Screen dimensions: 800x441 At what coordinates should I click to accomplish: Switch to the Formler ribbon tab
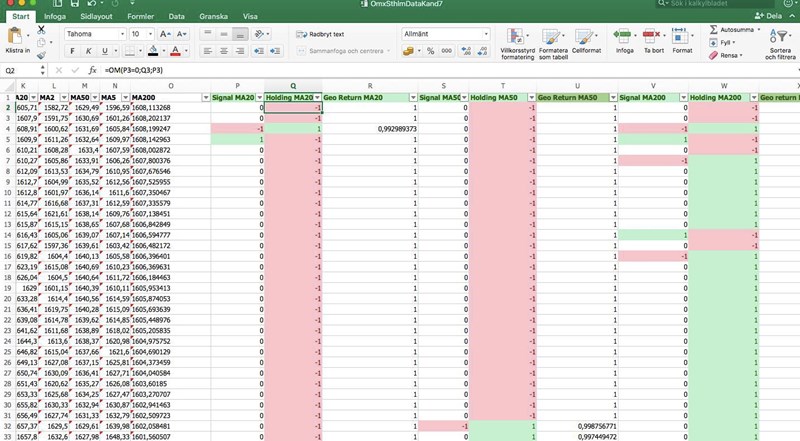click(140, 16)
